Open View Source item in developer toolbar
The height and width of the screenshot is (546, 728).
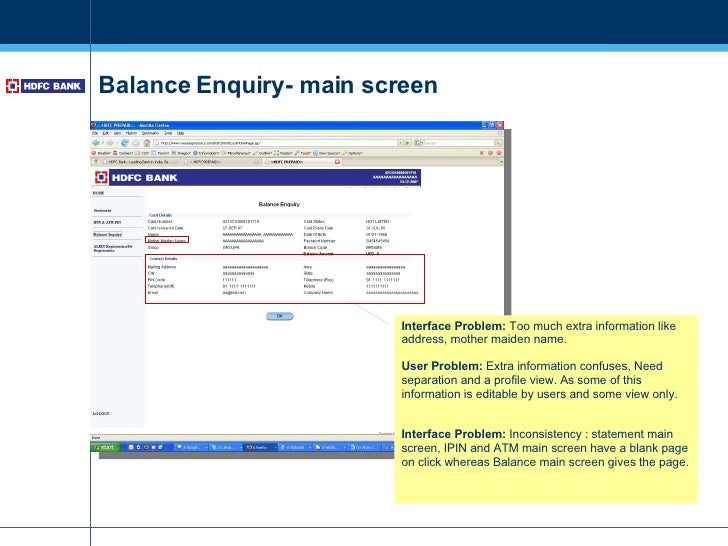(x=326, y=153)
